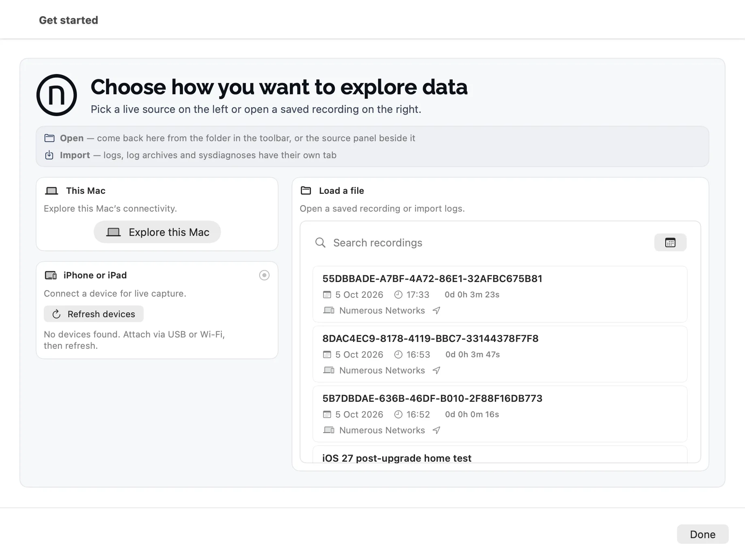Click the Explore this Mac's connectivity text
The image size is (745, 560).
coord(110,208)
